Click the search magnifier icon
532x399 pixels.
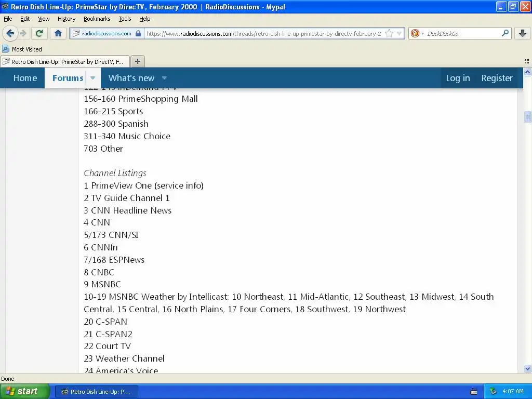pyautogui.click(x=505, y=33)
